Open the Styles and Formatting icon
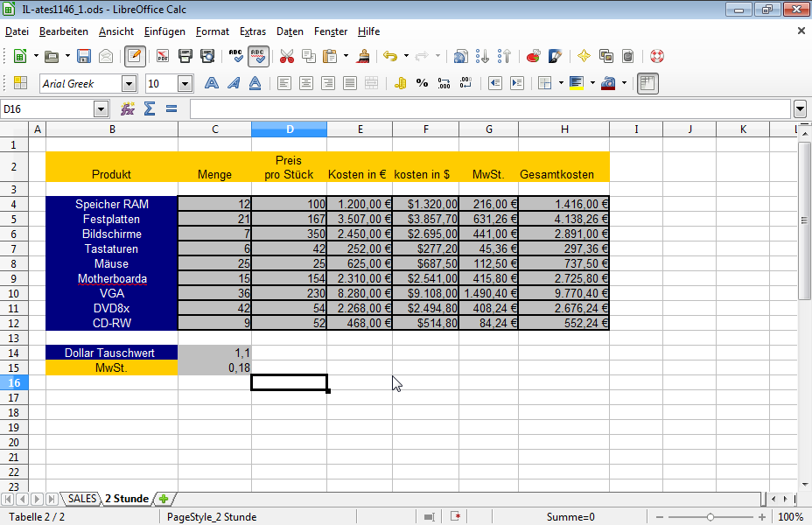The image size is (812, 525). (x=20, y=83)
